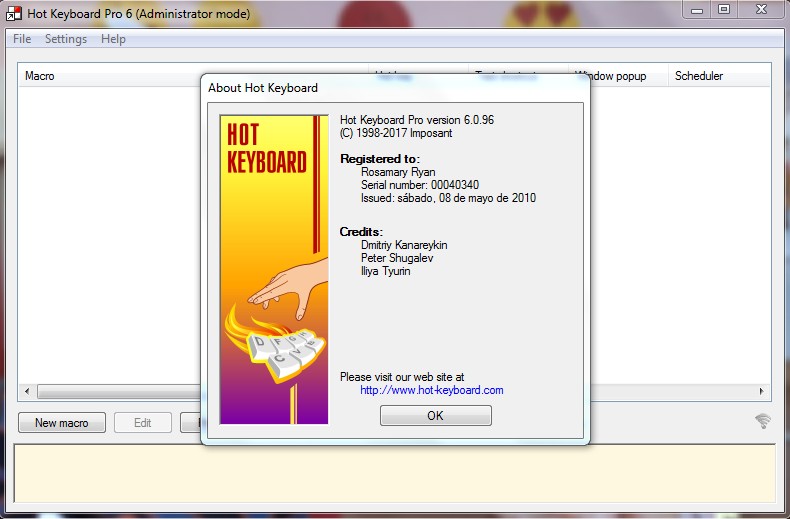The height and width of the screenshot is (519, 790).
Task: Click the 'Rosamary Ryan' registered name
Action: point(398,172)
